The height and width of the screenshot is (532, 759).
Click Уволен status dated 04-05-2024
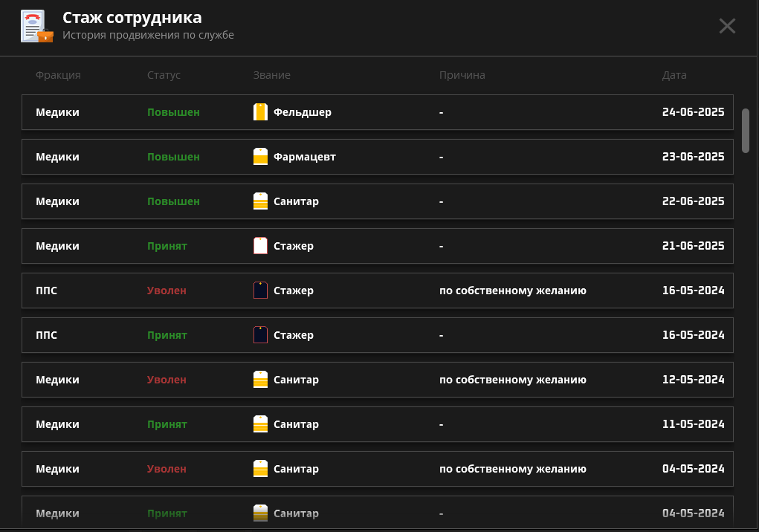(167, 469)
